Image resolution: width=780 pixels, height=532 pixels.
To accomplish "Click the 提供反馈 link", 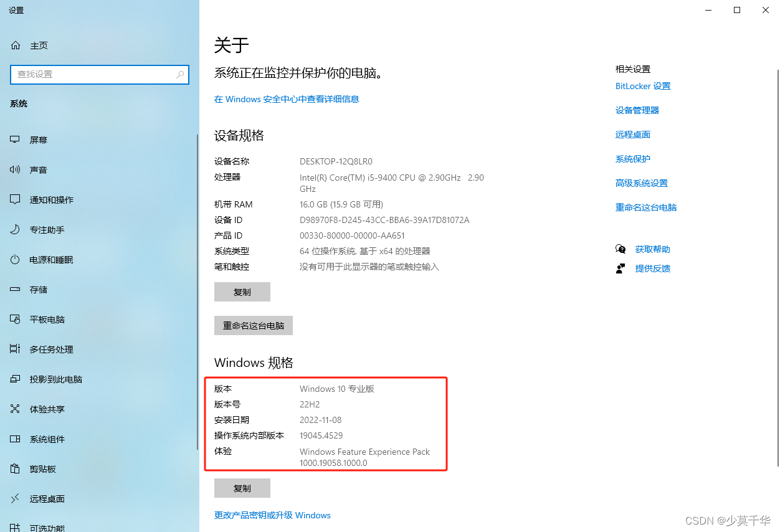I will click(653, 268).
